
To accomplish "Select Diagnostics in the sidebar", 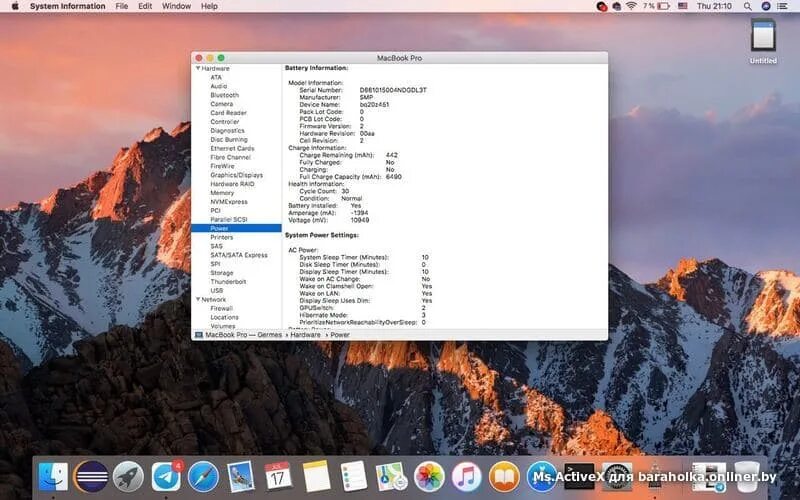I will pos(228,131).
